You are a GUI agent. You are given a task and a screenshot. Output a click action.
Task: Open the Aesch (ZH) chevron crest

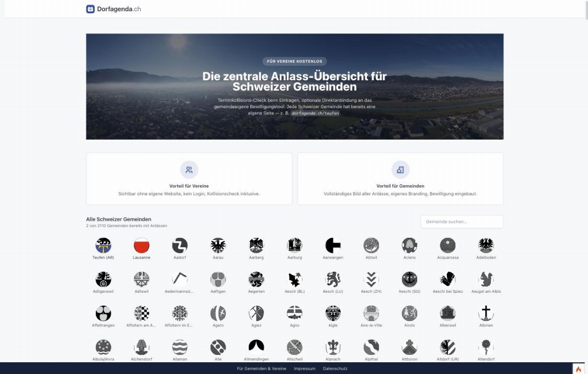tap(371, 279)
